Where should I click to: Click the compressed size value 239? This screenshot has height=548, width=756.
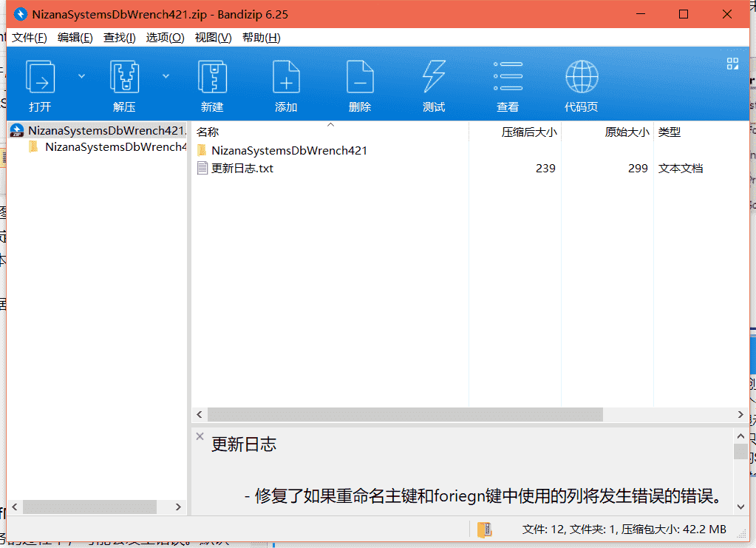tap(545, 169)
